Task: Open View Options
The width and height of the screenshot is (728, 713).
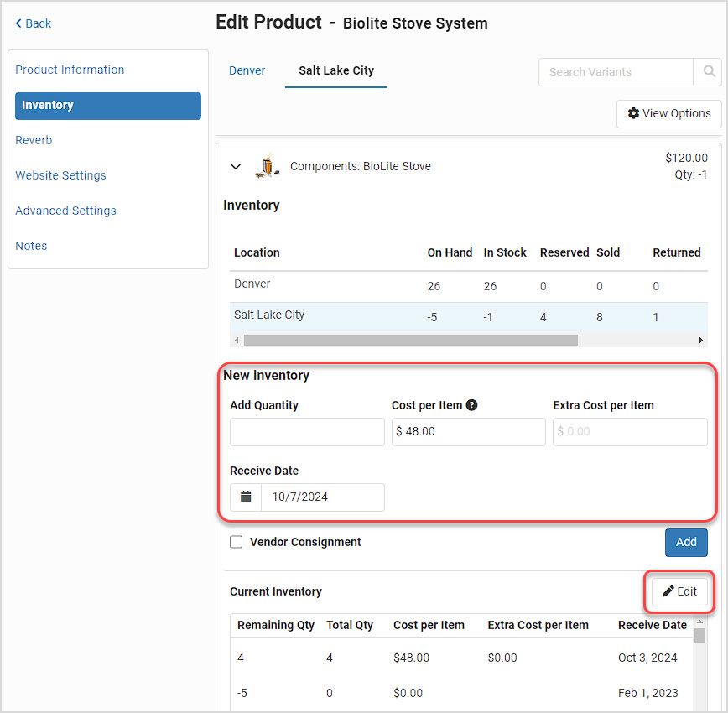Action: (x=668, y=113)
